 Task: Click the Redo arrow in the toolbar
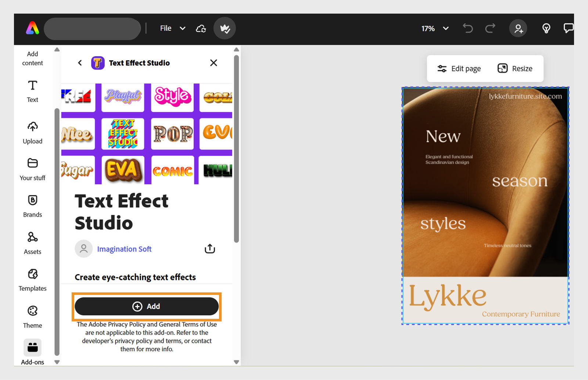coord(490,28)
